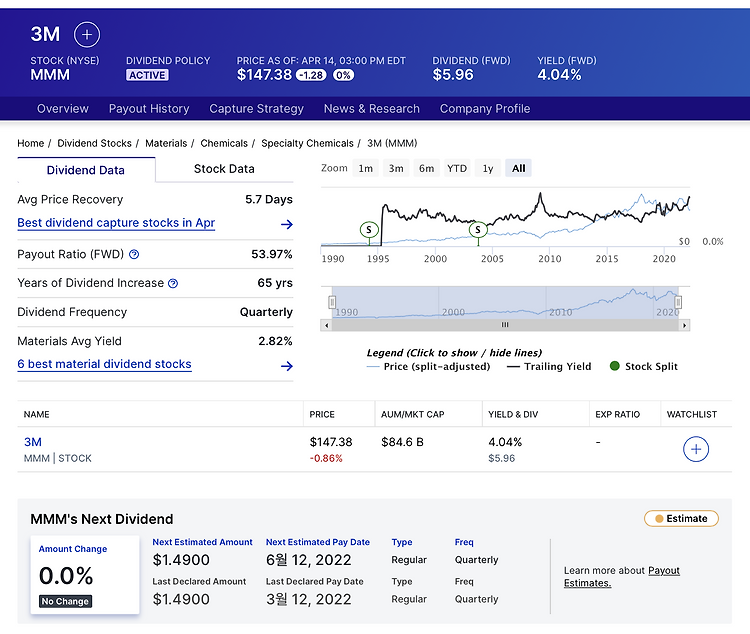Set chart zoom to All
The image size is (750, 634).
point(518,168)
